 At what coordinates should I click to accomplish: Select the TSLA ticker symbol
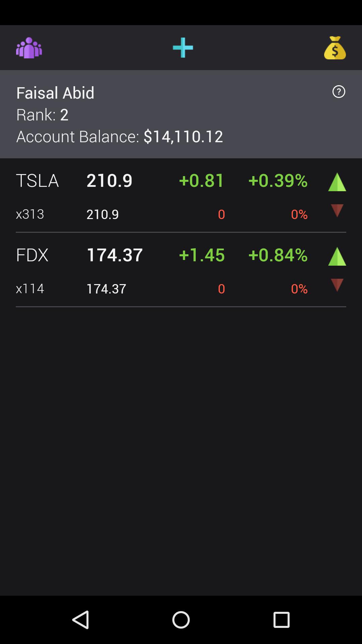coord(37,180)
